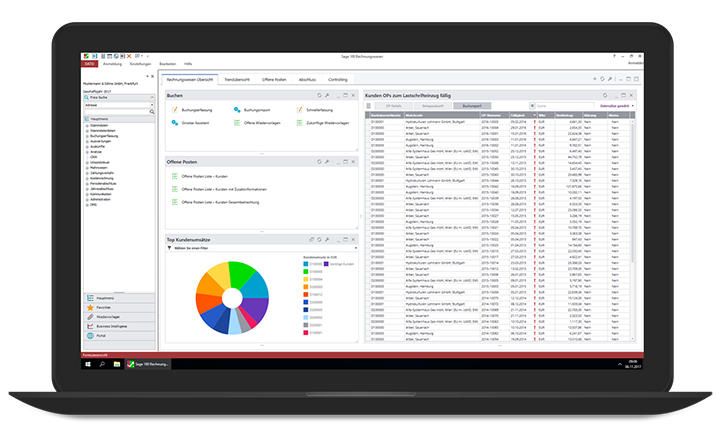Switch to the Abschluss tab
Image resolution: width=720 pixels, height=434 pixels.
(307, 79)
